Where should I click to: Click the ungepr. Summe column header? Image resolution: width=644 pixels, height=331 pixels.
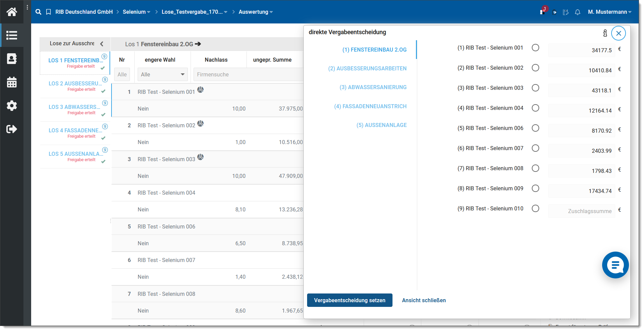click(x=272, y=60)
